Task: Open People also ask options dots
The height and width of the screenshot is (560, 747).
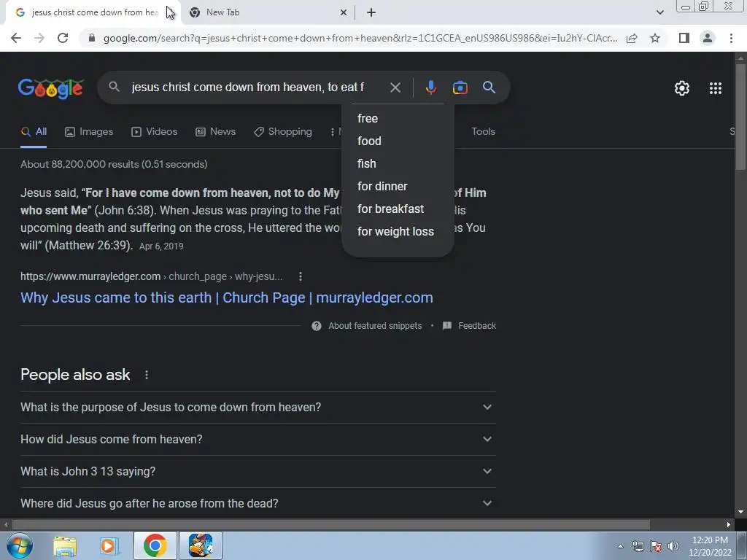Action: (146, 376)
